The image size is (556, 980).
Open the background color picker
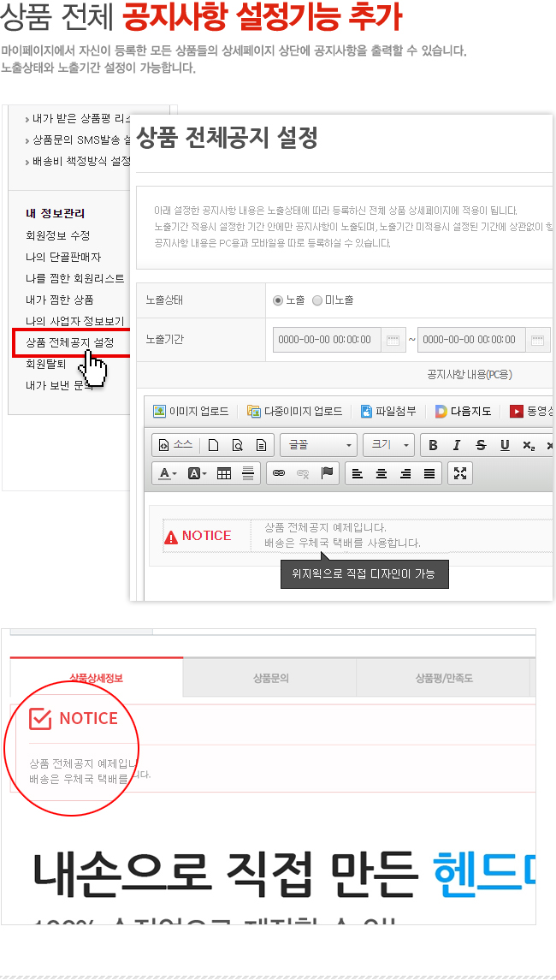197,474
